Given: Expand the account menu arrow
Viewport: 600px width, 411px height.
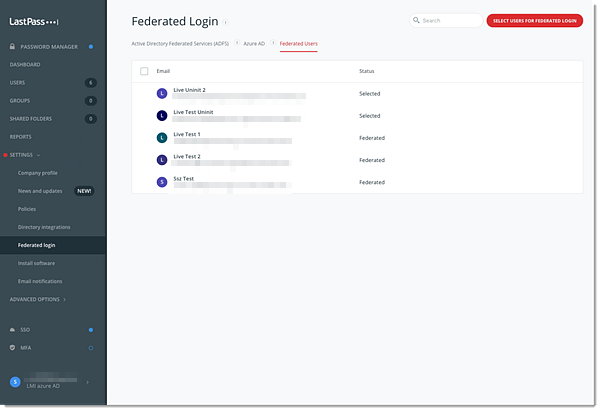Looking at the screenshot, I should [88, 382].
